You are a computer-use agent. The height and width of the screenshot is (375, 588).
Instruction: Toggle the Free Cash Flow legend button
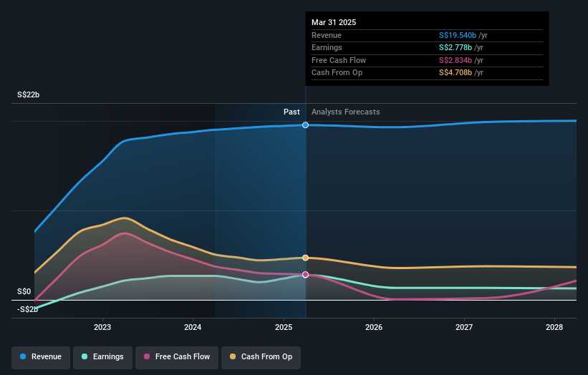[x=177, y=357]
